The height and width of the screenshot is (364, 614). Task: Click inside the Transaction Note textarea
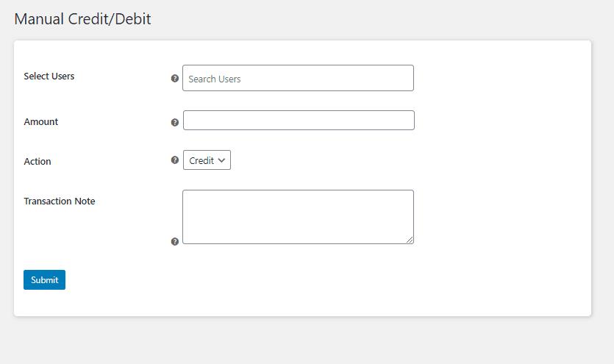298,217
